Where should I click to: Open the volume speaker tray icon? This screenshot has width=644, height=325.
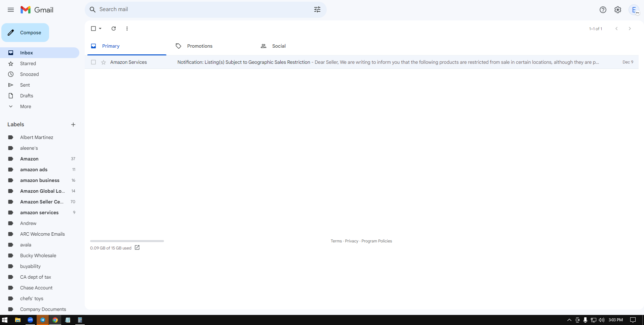[601, 320]
